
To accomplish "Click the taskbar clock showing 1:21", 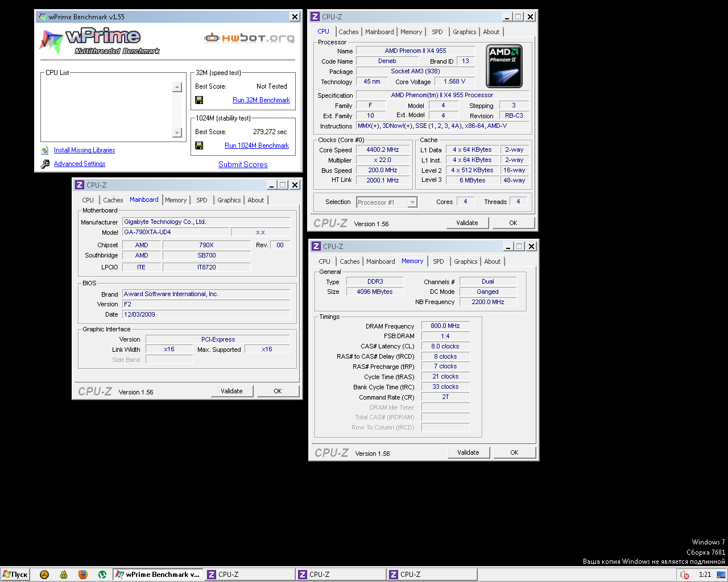I will (705, 575).
